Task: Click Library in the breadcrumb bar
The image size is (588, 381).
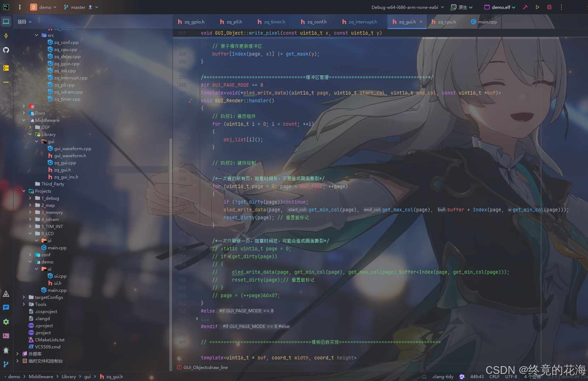Action: tap(69, 376)
